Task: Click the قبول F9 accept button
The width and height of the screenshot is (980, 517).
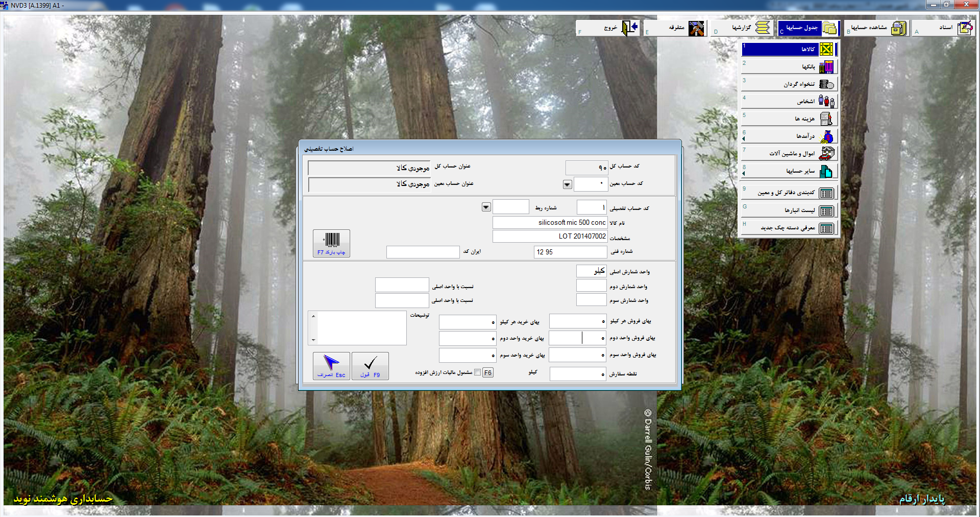Action: click(x=370, y=366)
